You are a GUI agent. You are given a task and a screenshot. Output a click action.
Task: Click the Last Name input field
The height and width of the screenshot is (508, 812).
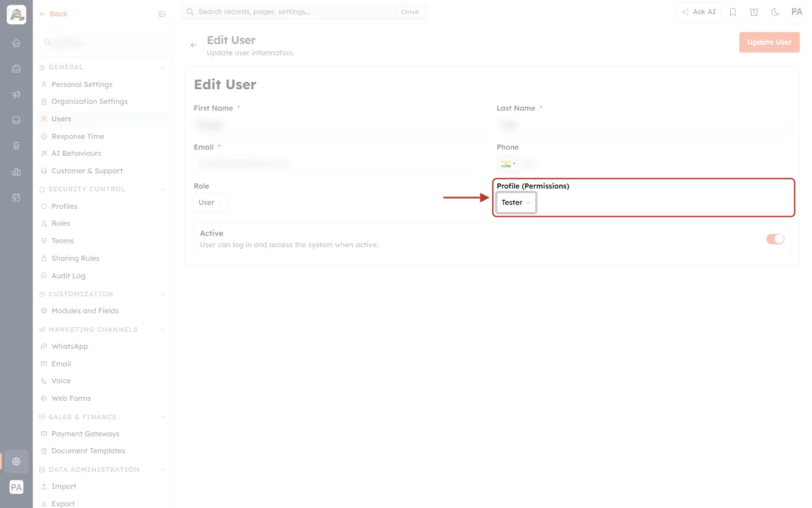(x=643, y=125)
